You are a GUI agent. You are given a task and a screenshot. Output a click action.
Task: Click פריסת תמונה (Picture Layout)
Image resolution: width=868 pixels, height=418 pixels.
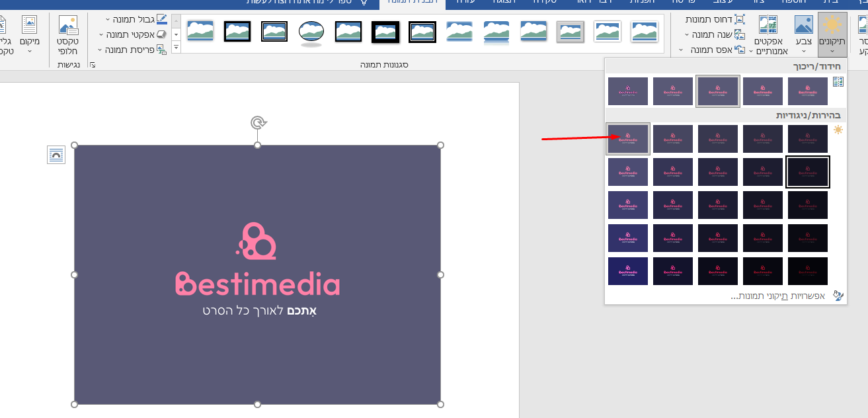coord(133,50)
